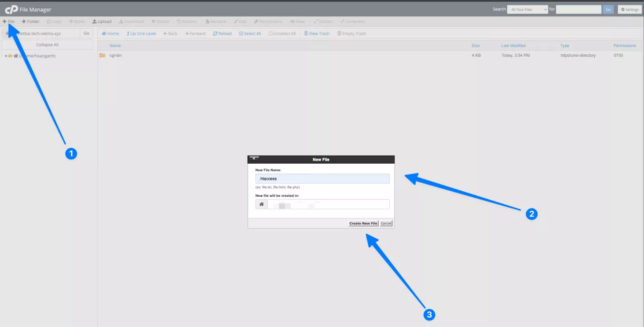Click Unselect All checkbox
Screen dimensions: 644x327
(282, 34)
